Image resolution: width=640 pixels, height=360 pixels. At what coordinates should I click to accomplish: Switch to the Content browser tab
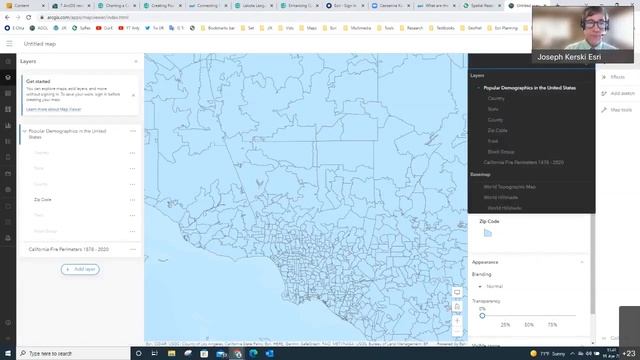click(24, 6)
